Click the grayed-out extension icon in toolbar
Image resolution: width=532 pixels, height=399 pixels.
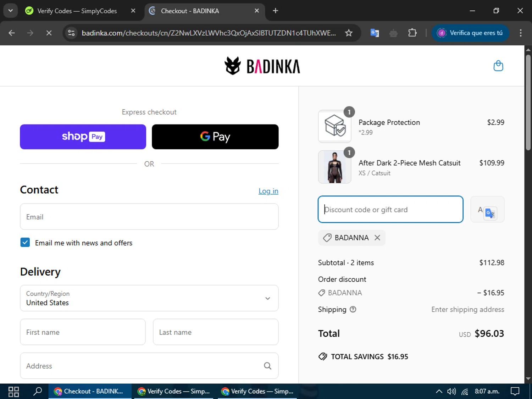pos(393,33)
